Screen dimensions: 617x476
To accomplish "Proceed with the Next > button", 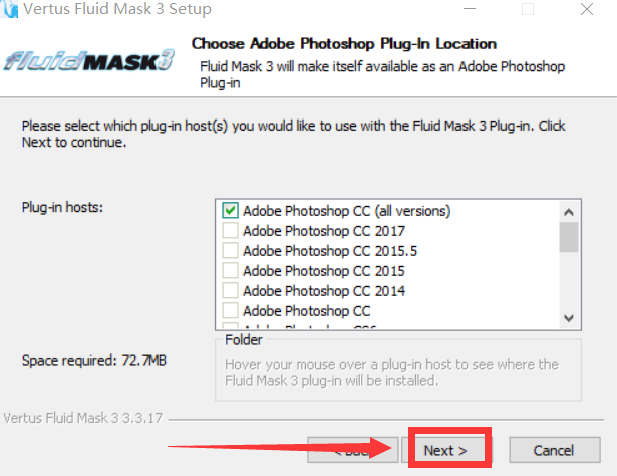I will point(445,450).
